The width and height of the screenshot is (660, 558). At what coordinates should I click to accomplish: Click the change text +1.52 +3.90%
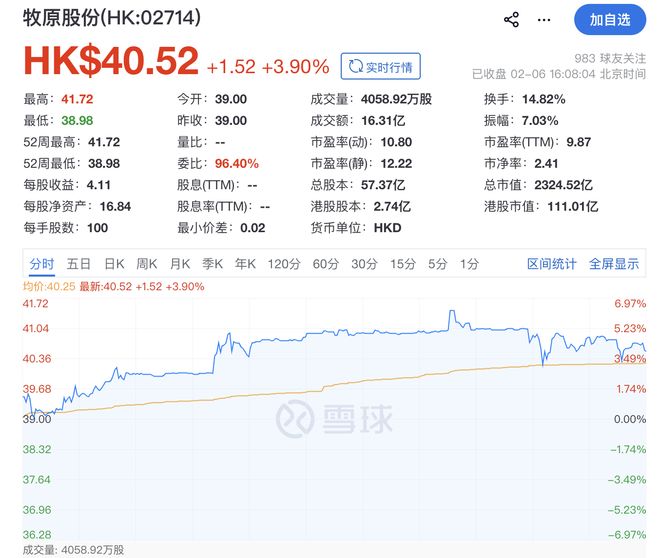click(x=268, y=66)
